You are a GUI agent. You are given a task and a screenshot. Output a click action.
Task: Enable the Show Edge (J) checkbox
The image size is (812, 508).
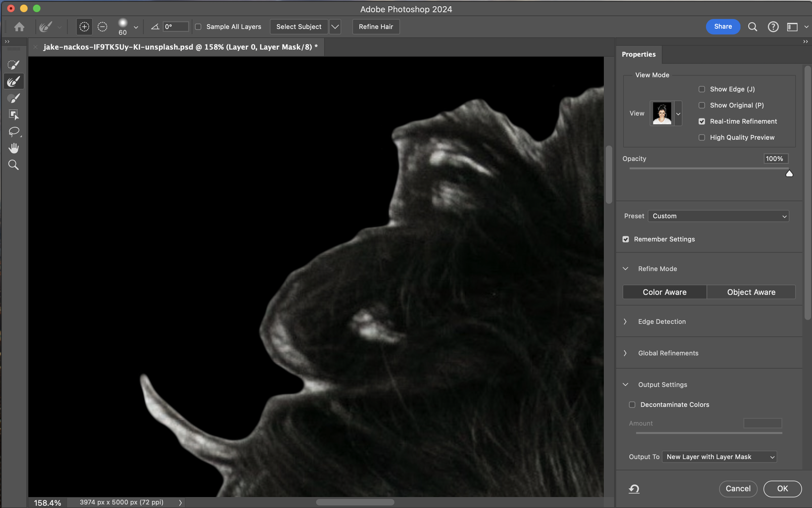click(702, 89)
